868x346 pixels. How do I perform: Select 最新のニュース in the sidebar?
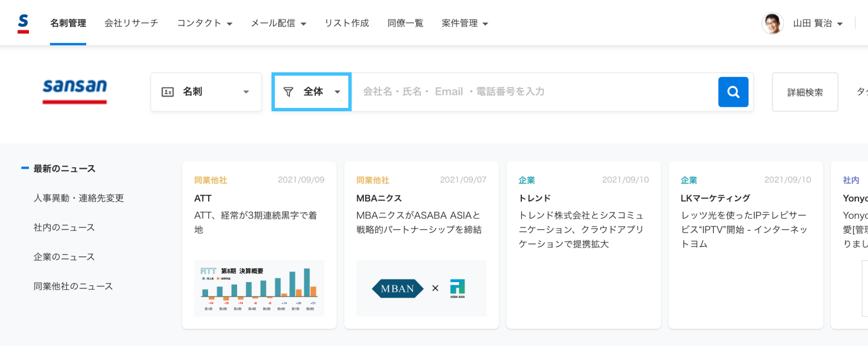pos(65,169)
